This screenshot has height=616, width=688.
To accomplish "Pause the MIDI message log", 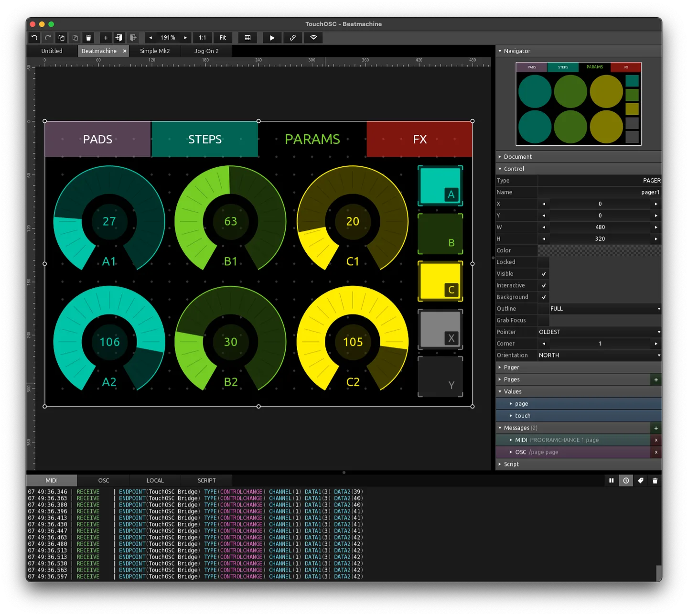I will point(611,481).
